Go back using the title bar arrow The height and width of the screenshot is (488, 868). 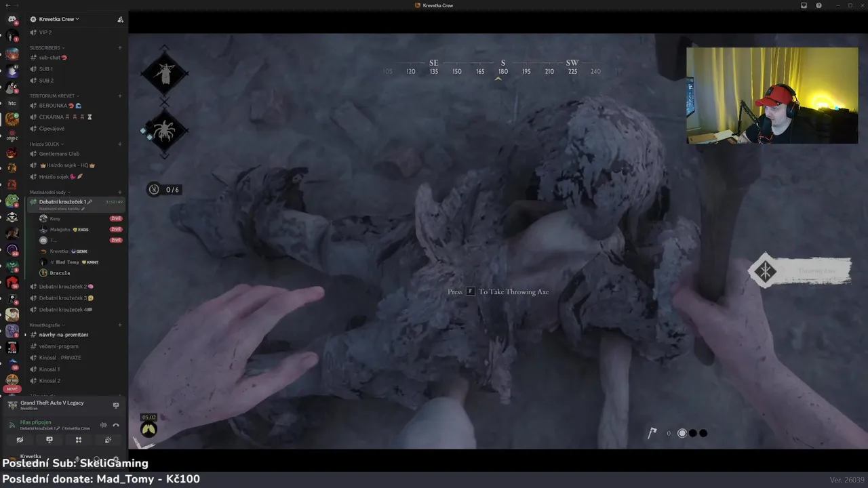click(7, 5)
